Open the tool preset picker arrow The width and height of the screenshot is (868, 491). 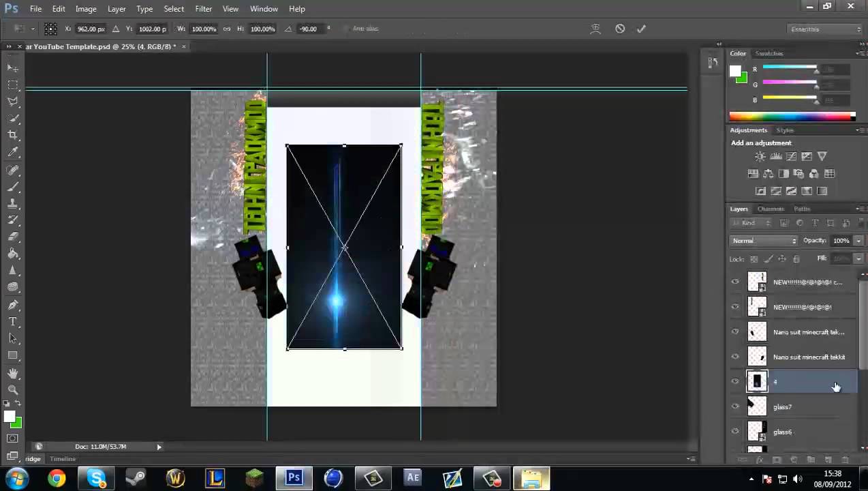click(x=33, y=29)
